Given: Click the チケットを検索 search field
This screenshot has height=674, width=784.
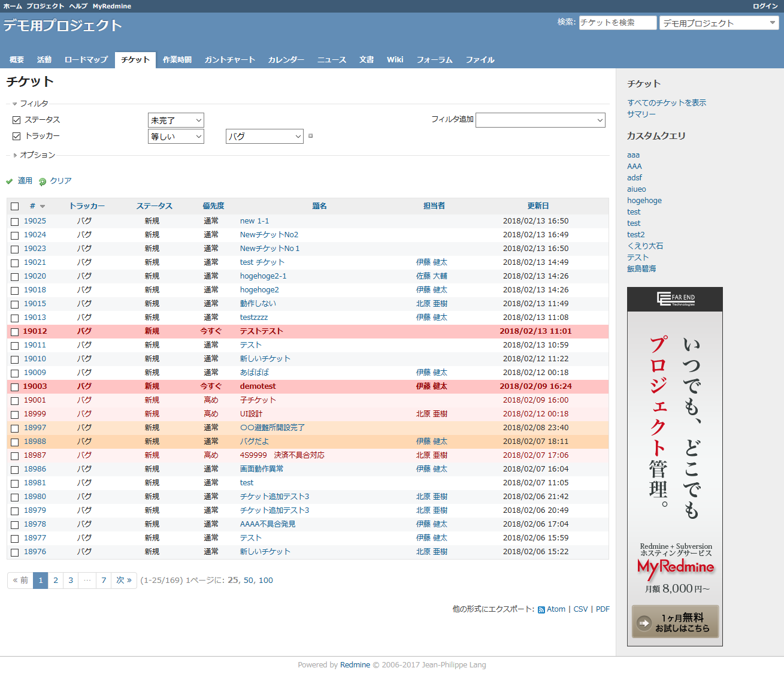Looking at the screenshot, I should point(618,23).
